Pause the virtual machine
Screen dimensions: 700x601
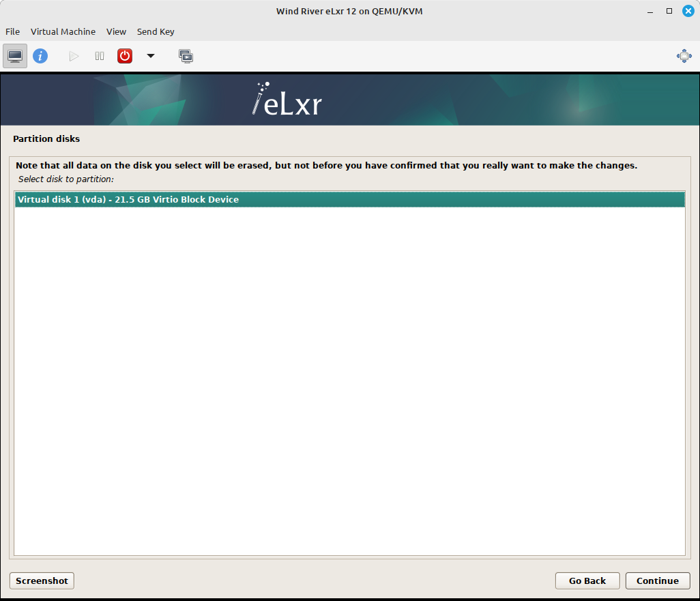pyautogui.click(x=99, y=56)
